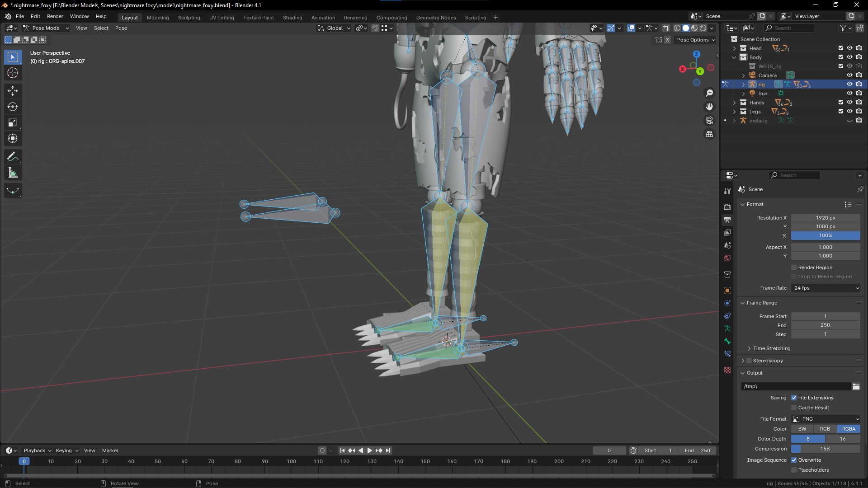Select the Cursor tool in toolbar
The image size is (868, 488).
pos(13,73)
